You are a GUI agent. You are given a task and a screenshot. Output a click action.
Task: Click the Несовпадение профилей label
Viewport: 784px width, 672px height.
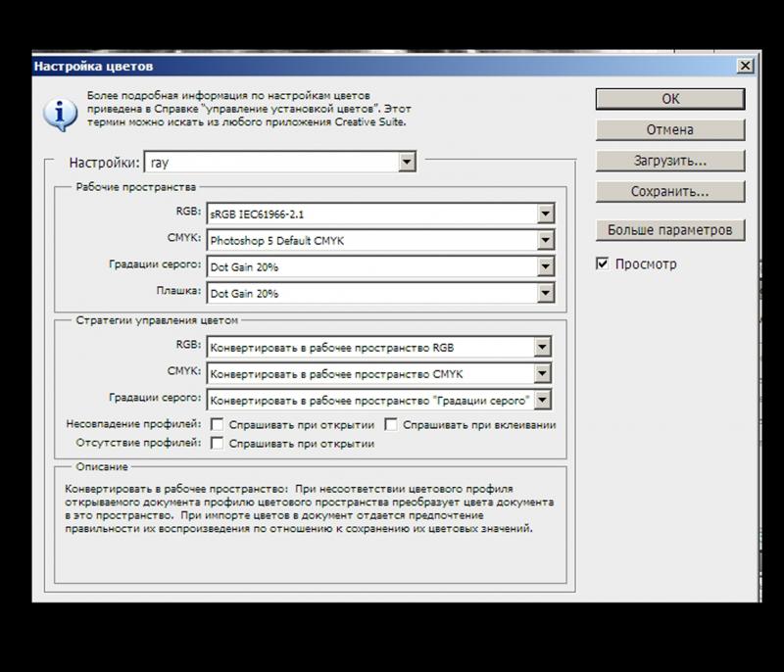point(133,424)
